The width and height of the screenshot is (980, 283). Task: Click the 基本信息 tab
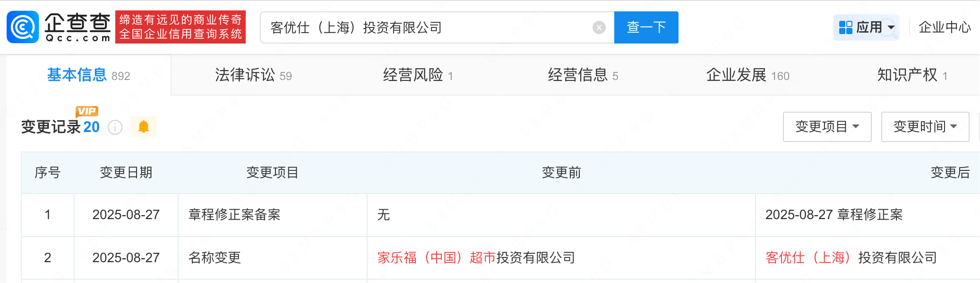coord(88,75)
